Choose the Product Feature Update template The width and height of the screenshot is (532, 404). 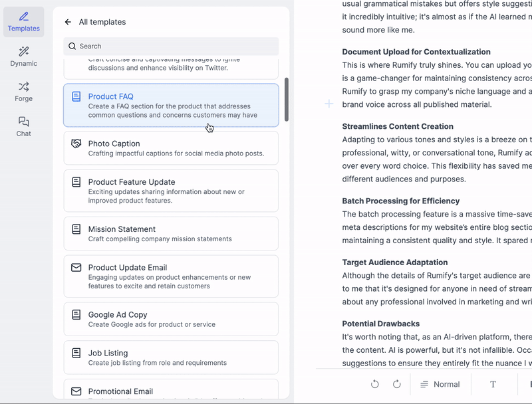point(171,191)
